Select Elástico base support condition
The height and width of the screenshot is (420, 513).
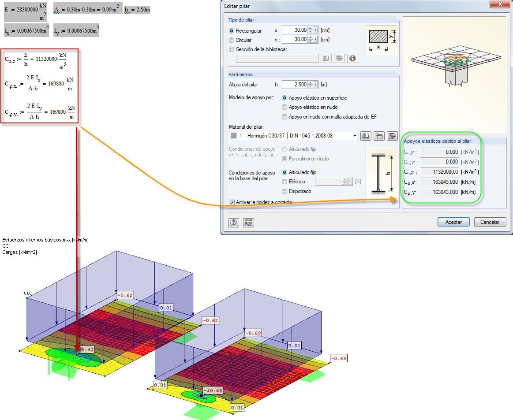tap(285, 182)
